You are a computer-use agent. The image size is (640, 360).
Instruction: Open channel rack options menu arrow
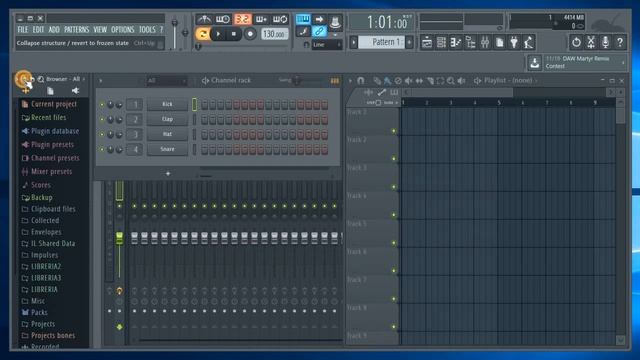click(100, 81)
